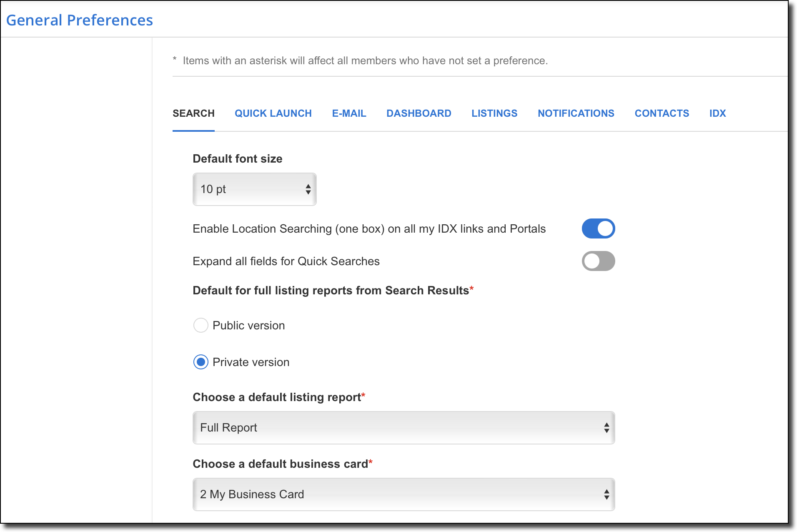Select the Search tab

tap(193, 113)
